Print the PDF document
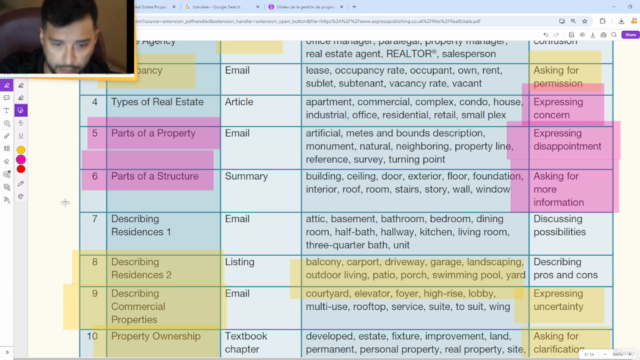Viewport: 640px width, 360px height. click(603, 35)
